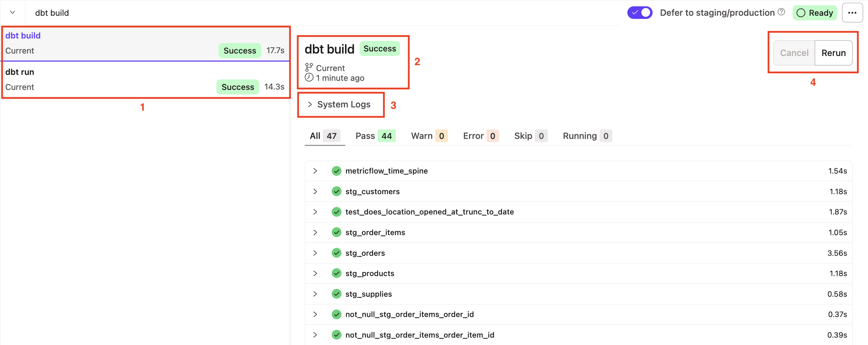Click the Ready status indicator
868x345 pixels.
pyautogui.click(x=814, y=13)
